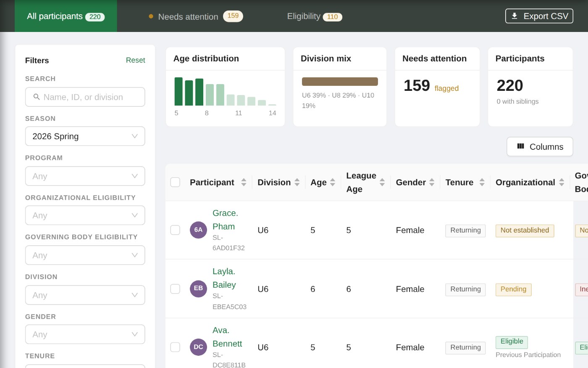Click the tallest bar in Age distribution chart
This screenshot has height=368, width=588.
coord(178,91)
